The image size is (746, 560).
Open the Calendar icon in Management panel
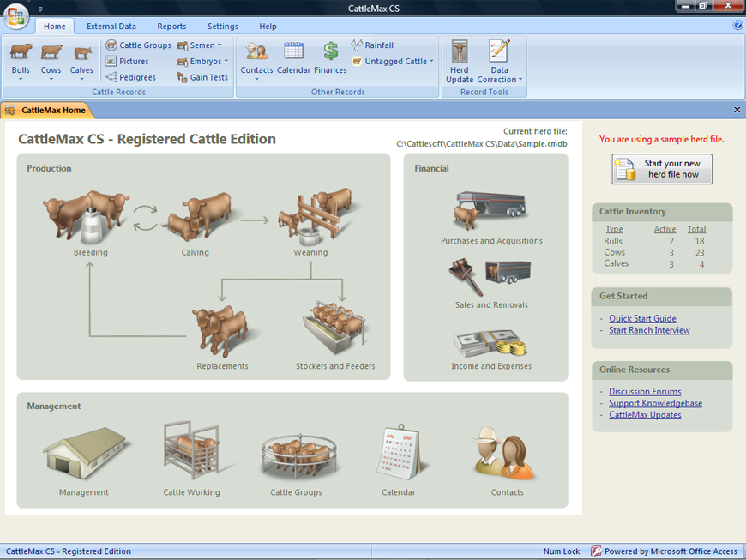(400, 452)
